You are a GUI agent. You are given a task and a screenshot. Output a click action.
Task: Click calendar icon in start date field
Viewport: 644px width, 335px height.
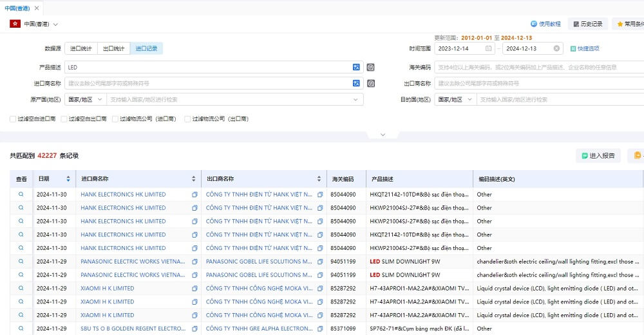point(488,48)
